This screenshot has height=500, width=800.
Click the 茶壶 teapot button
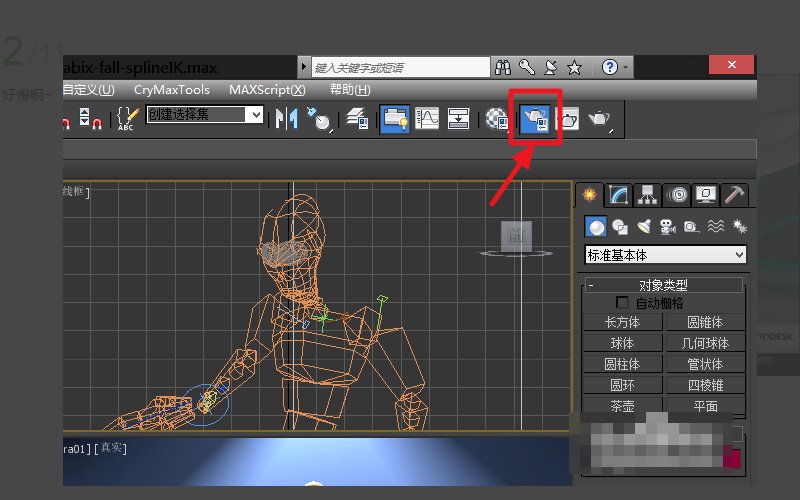tap(622, 406)
